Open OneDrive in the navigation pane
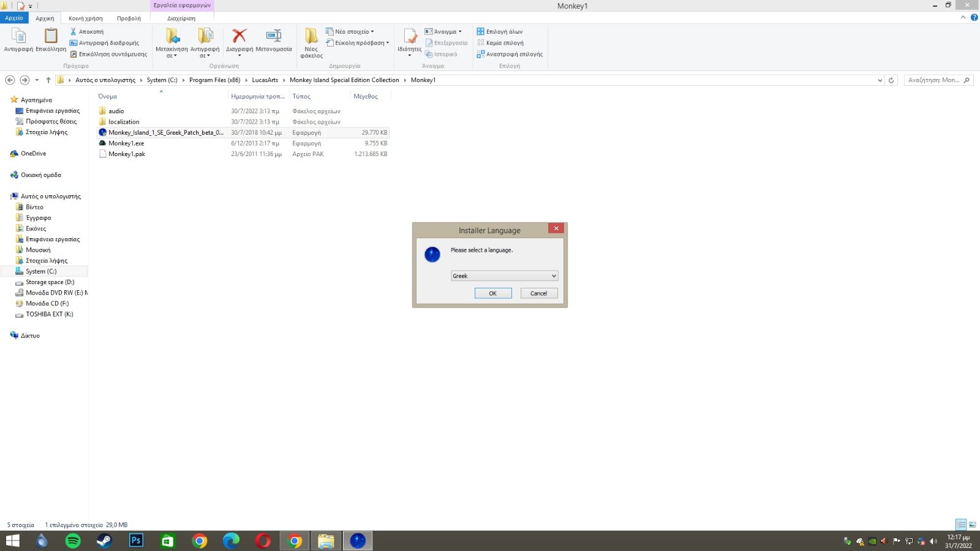Image resolution: width=980 pixels, height=551 pixels. coord(33,154)
